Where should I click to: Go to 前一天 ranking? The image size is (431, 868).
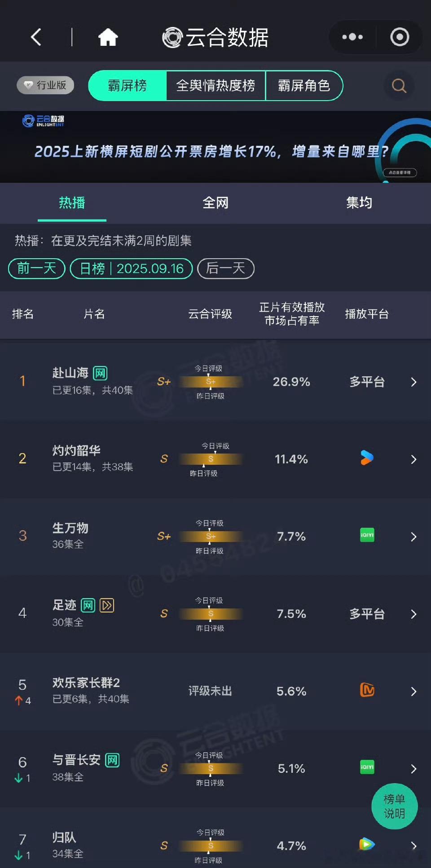click(37, 269)
